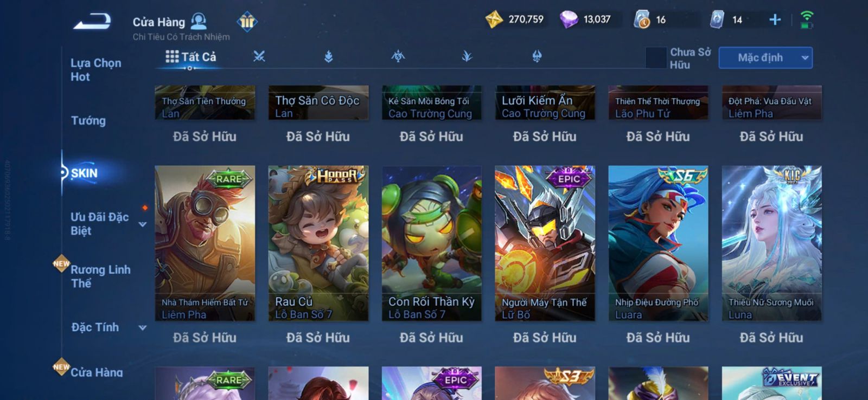Image resolution: width=868 pixels, height=400 pixels.
Task: Open the Mặc định sort dropdown
Action: [x=765, y=57]
